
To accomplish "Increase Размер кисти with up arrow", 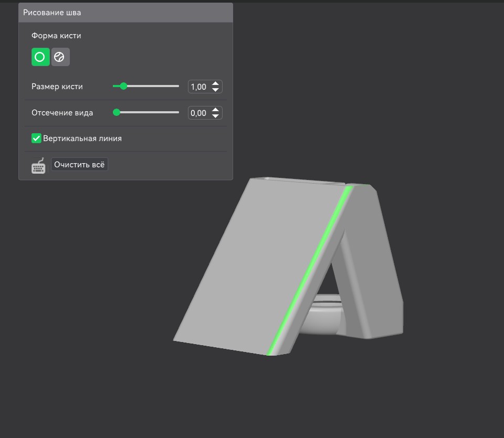I will 215,83.
